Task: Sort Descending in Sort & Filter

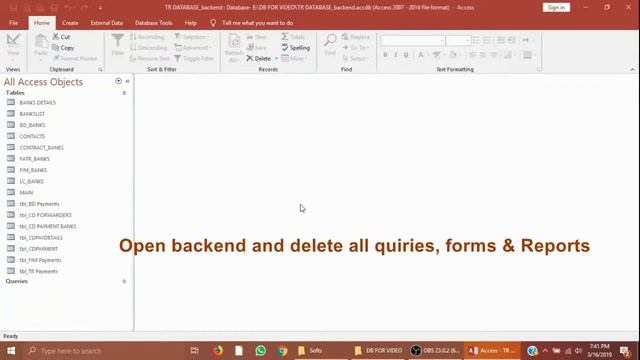Action: (148, 48)
